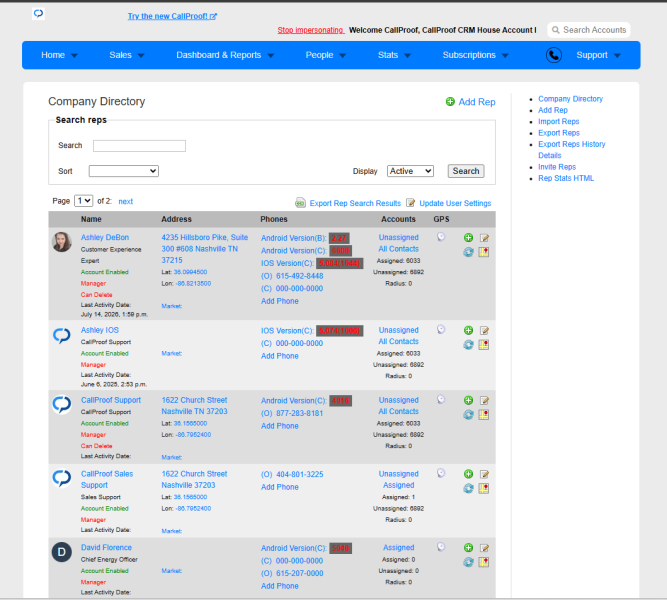Click the GPS dish icon for CallProof Sales Support

pyautogui.click(x=441, y=473)
